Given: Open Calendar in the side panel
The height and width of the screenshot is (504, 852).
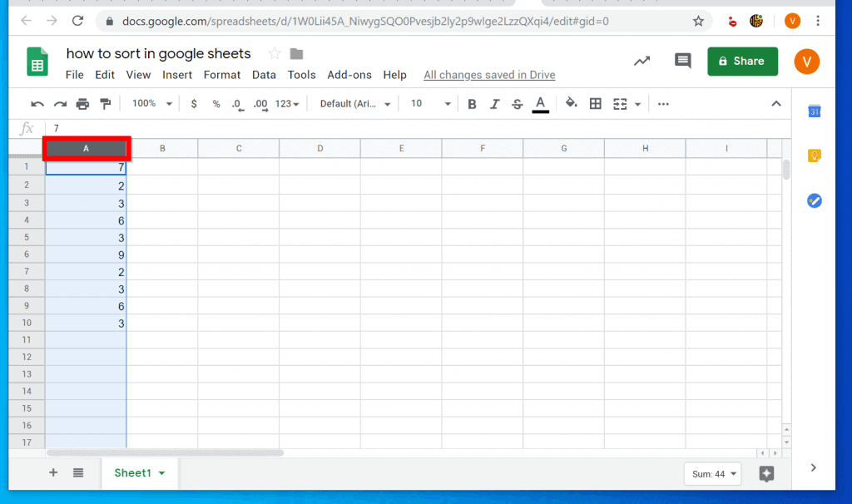Looking at the screenshot, I should tap(814, 111).
